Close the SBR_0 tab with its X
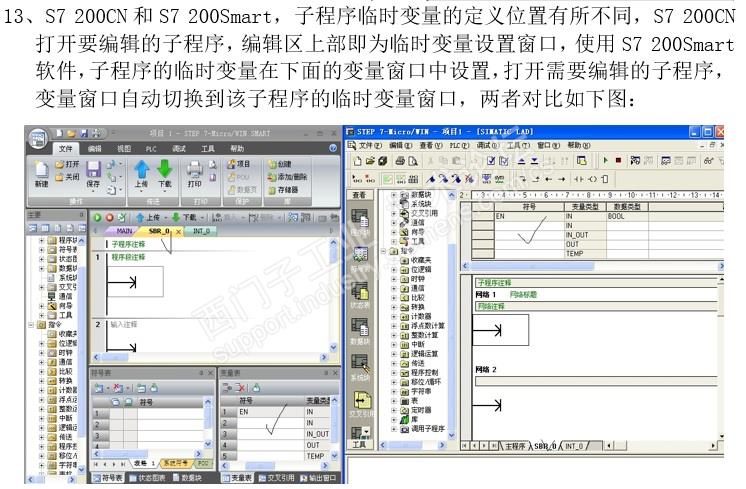Viewport: 746px width, 489px height. click(x=178, y=232)
